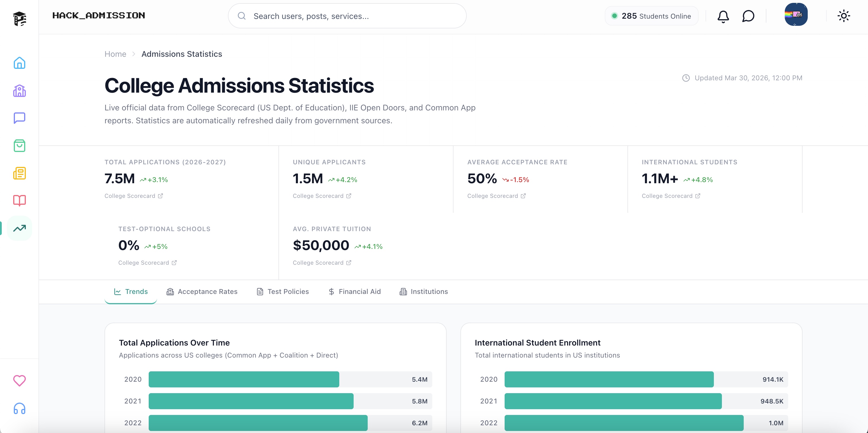Click the open book sidebar icon
Image resolution: width=868 pixels, height=433 pixels.
[x=19, y=201]
